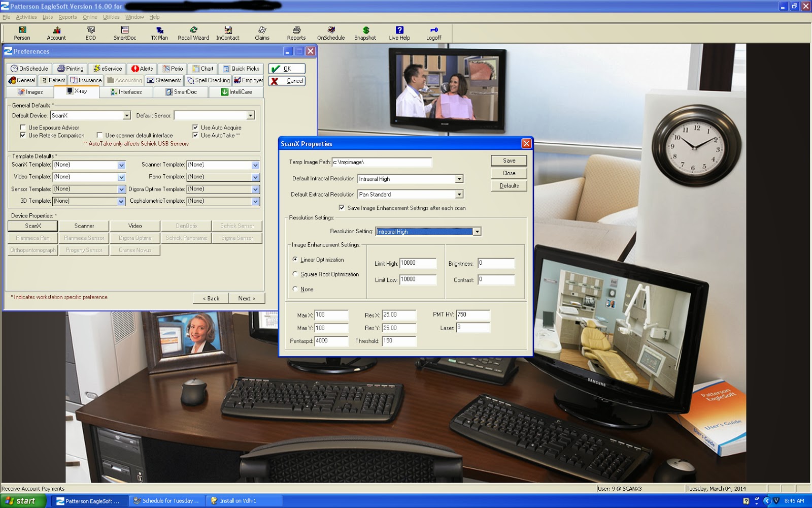Viewport: 812px width, 508px height.
Task: Select the Square Root Optimization radio button
Action: pos(295,274)
